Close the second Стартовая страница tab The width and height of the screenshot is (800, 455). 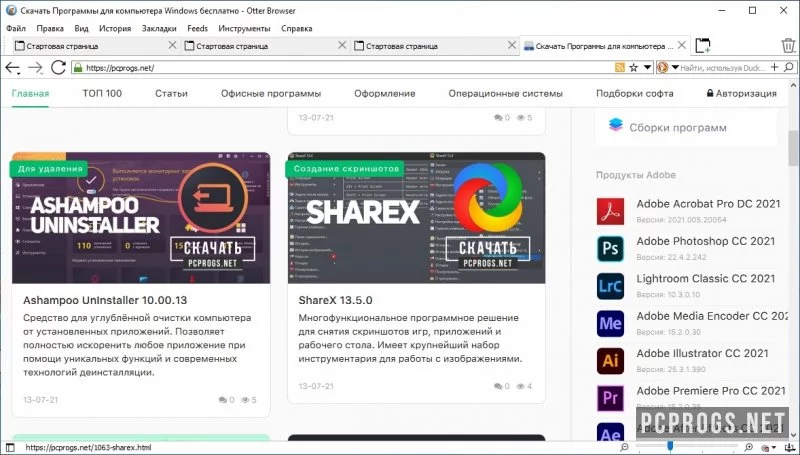click(x=342, y=45)
